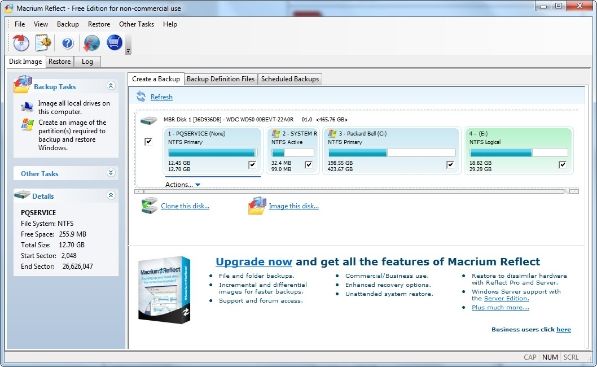The image size is (597, 367).
Task: Expand the Other Tasks panel
Action: 111,173
